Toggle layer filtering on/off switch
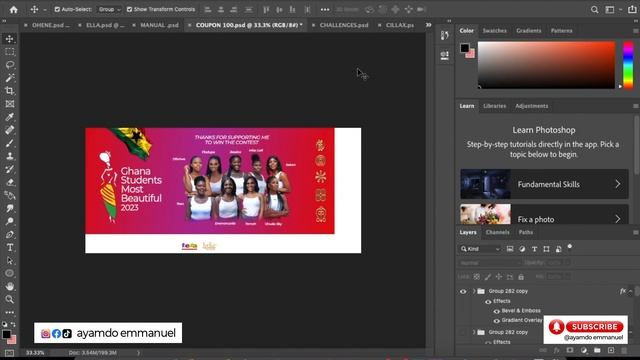This screenshot has width=640, height=360. click(570, 247)
